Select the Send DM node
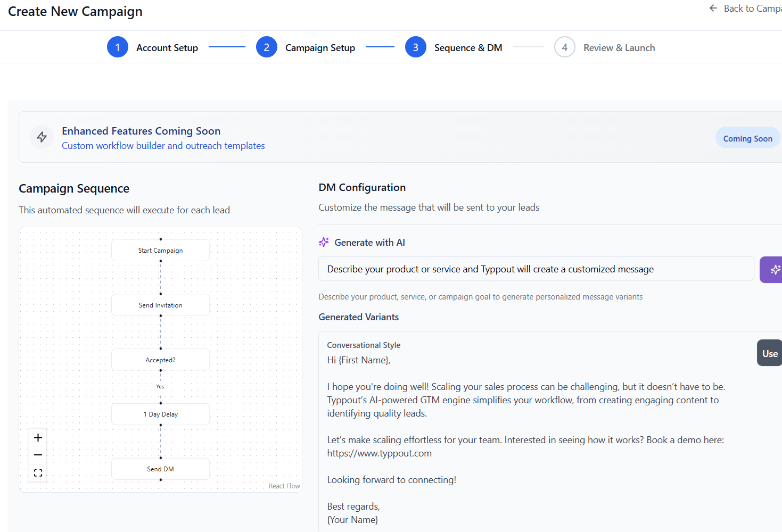782x532 pixels. coord(160,469)
